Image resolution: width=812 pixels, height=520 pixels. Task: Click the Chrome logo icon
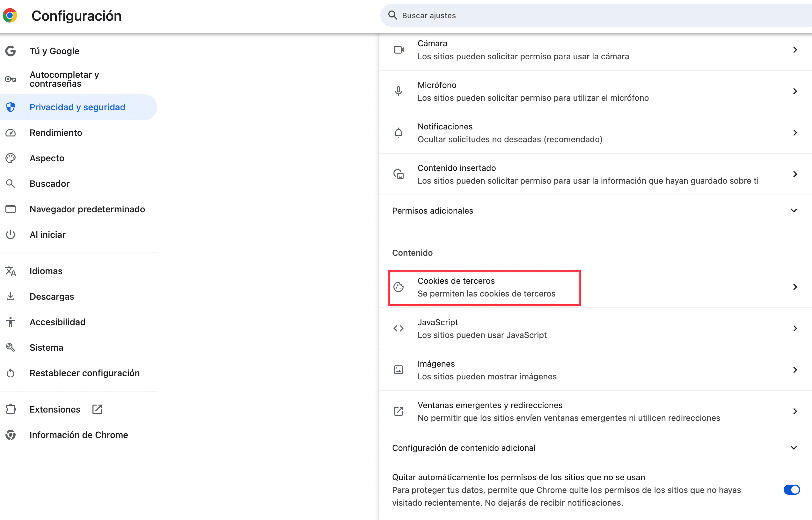click(10, 16)
